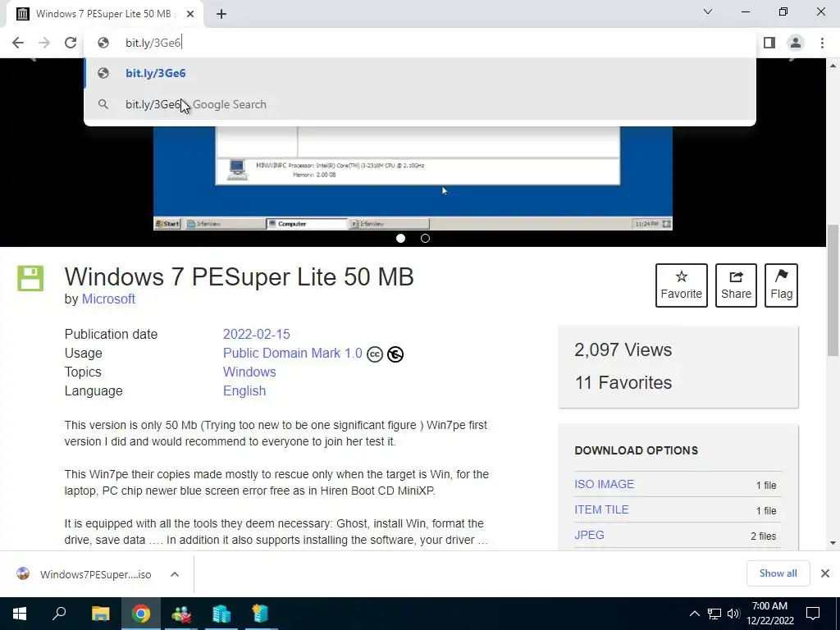840x630 pixels.
Task: Select first carousel dot indicator
Action: coord(400,239)
